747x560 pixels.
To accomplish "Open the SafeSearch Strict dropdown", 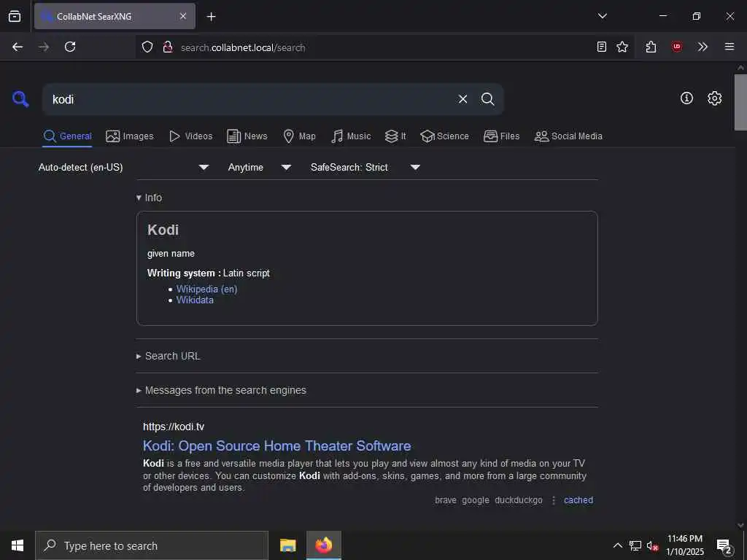I will [365, 167].
